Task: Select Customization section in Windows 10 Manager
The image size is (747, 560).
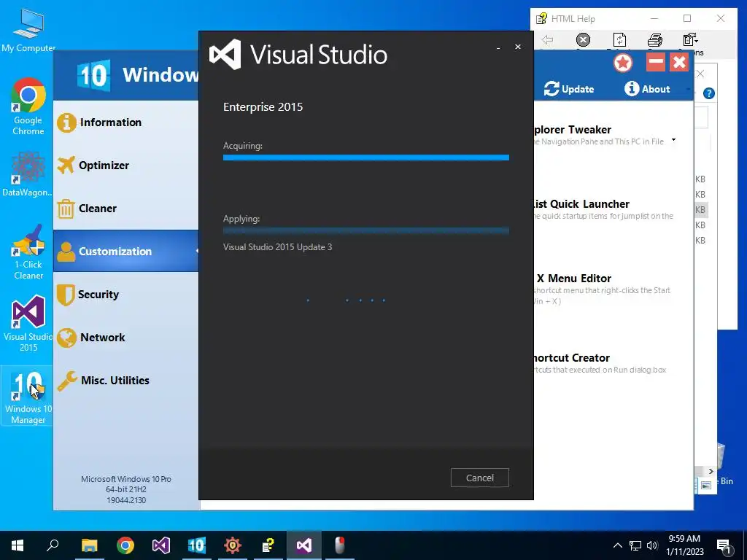Action: coord(125,251)
